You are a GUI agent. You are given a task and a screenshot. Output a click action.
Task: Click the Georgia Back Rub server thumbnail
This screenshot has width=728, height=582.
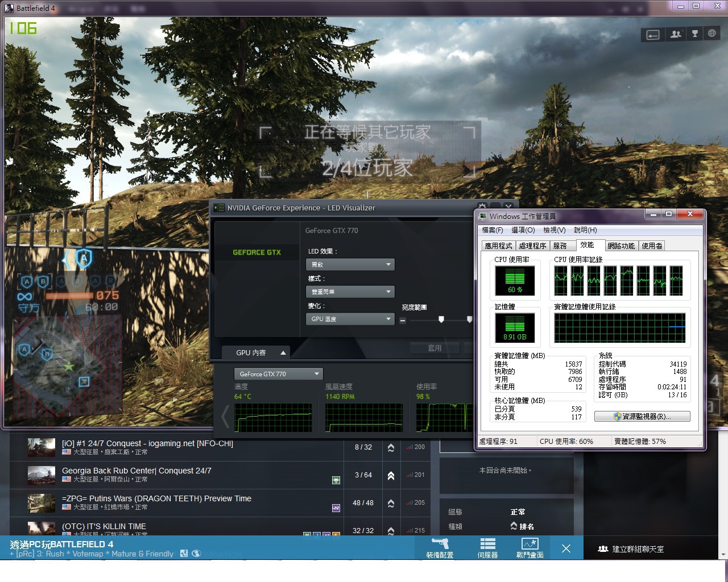click(x=42, y=475)
